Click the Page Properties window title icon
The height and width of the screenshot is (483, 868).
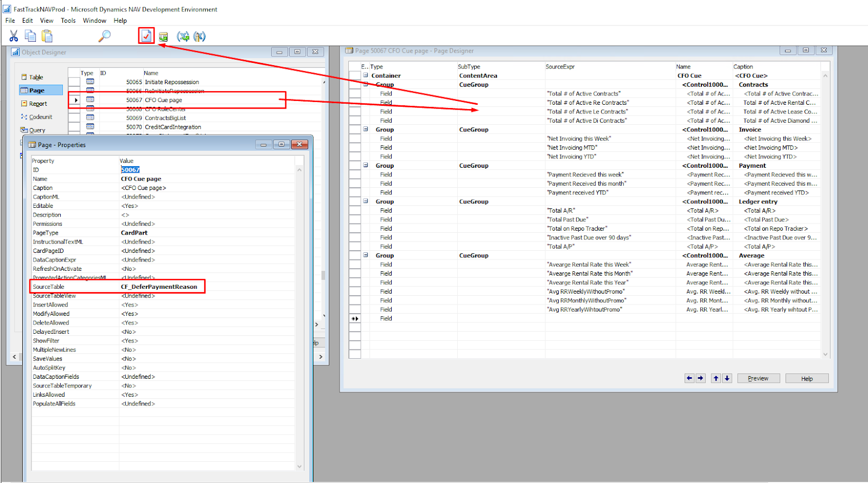coord(32,145)
